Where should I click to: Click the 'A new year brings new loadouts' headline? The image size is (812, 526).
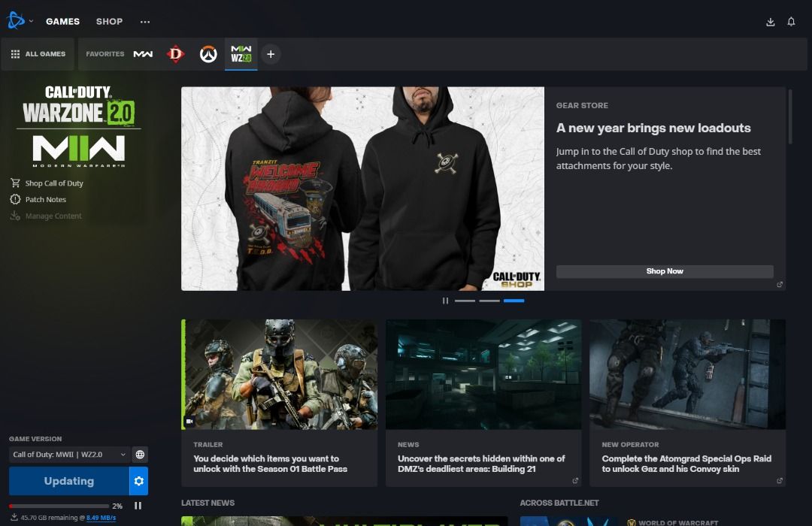coord(653,128)
